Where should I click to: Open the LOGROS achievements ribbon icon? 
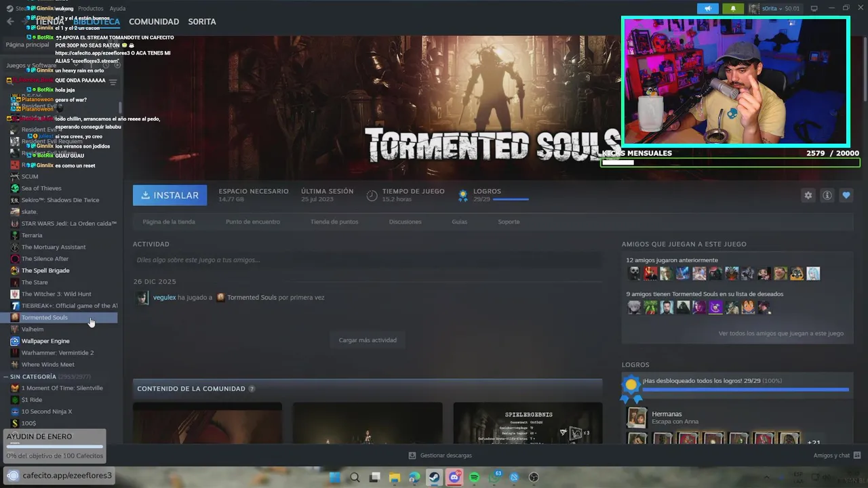click(463, 196)
